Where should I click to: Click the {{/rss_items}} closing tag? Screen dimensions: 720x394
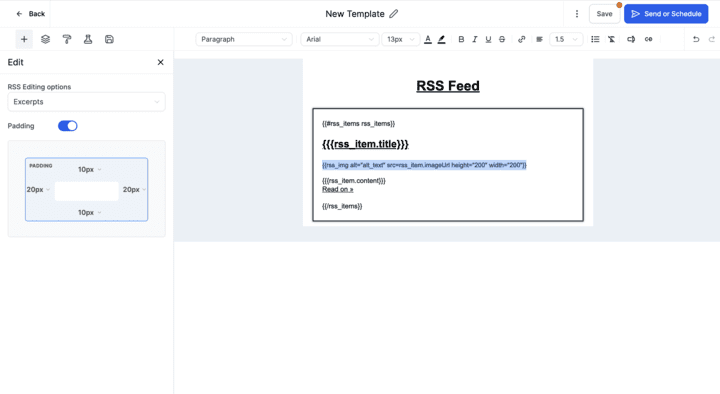[342, 206]
